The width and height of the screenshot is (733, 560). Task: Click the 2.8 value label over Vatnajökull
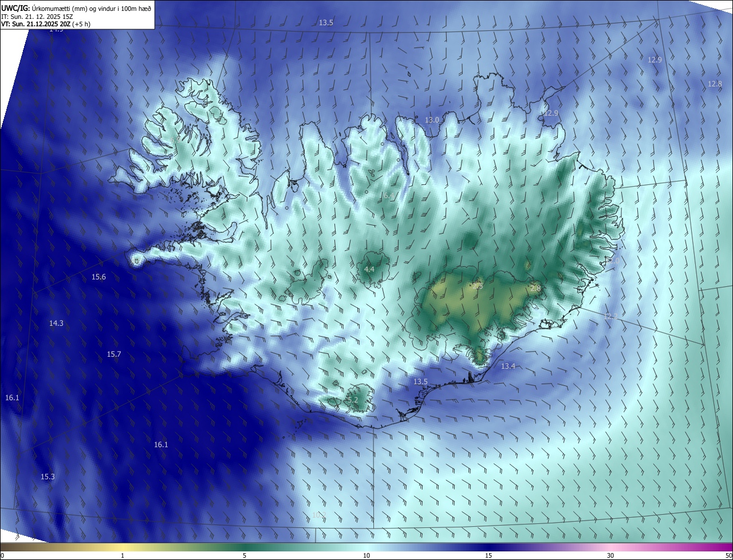(x=535, y=289)
